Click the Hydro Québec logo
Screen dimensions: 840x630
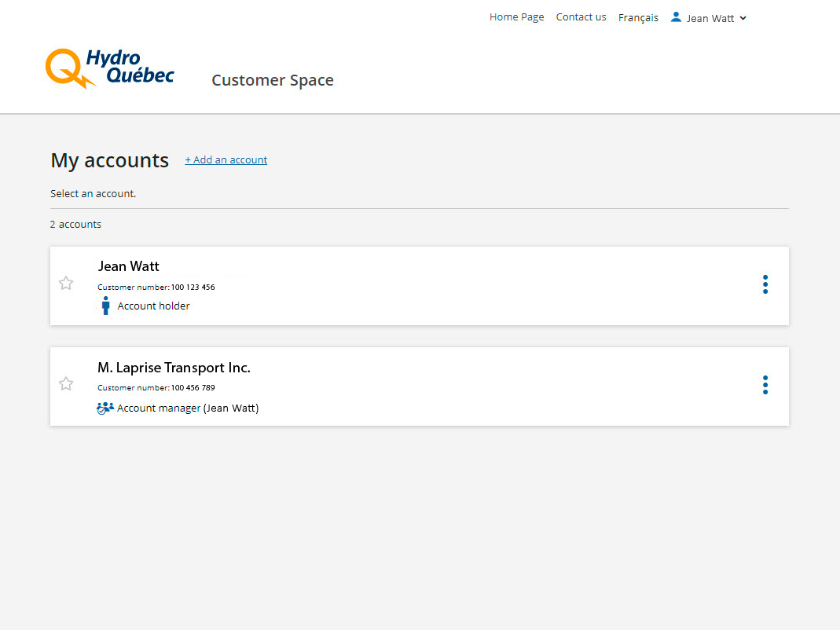(109, 68)
